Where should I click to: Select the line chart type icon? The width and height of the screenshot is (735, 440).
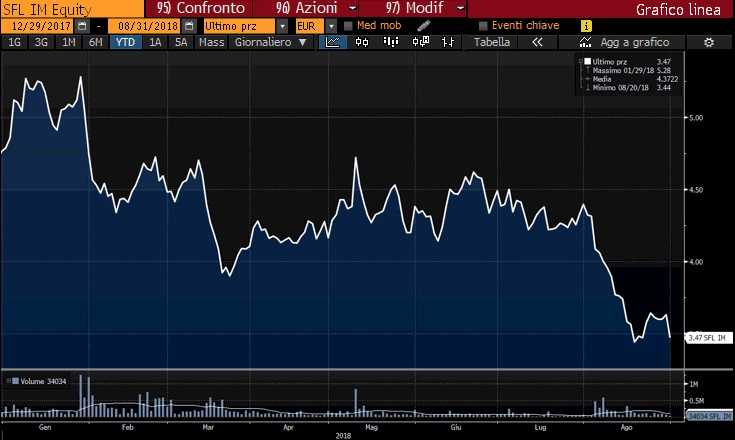332,42
